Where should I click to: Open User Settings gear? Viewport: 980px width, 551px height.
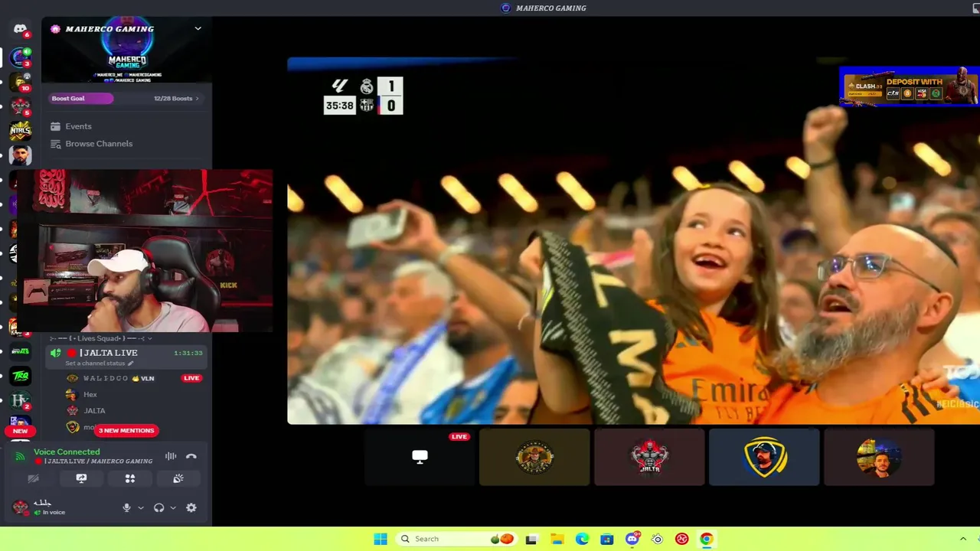[x=191, y=507]
